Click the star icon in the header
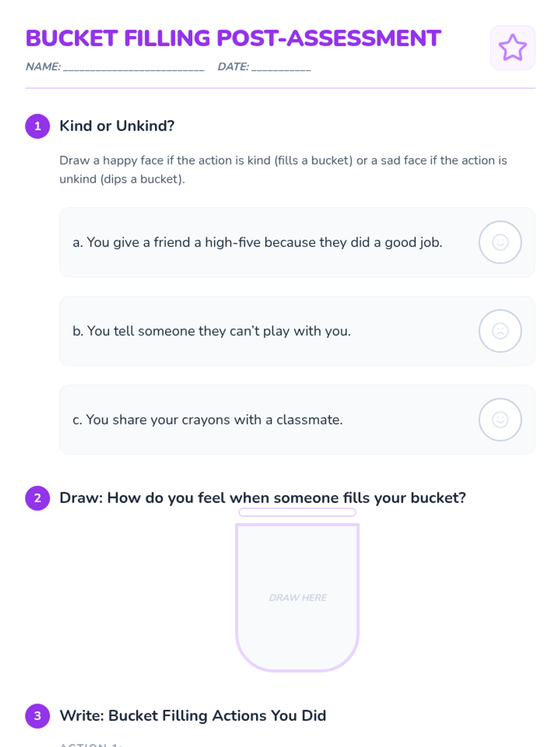The image size is (560, 747). 512,48
